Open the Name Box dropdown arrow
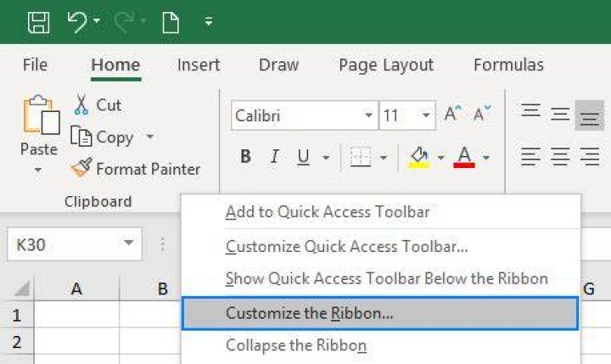611x364 pixels. coord(129,244)
